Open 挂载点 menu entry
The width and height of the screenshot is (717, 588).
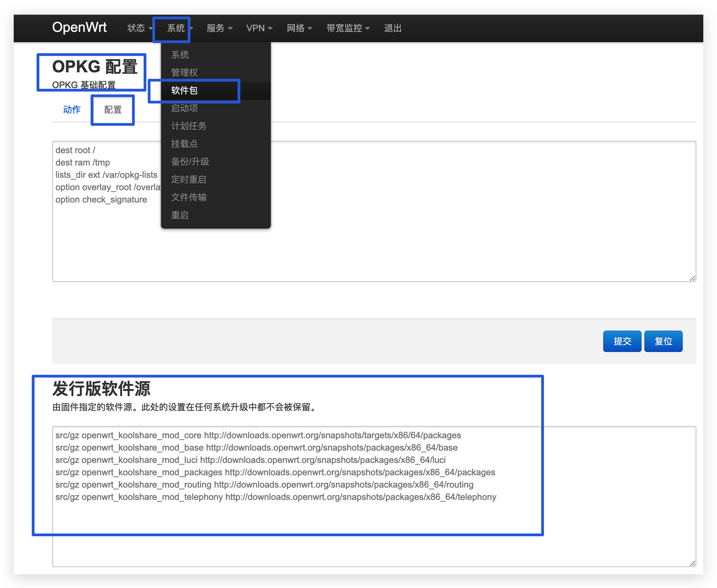tap(184, 144)
